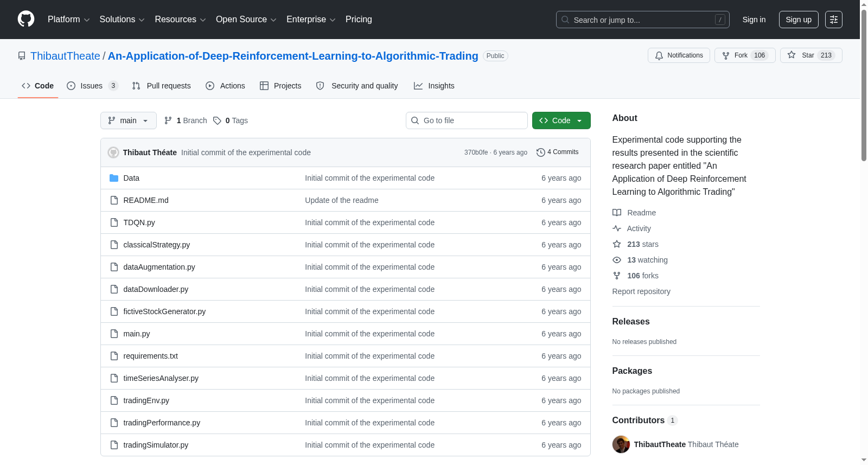Switch to the Issues tab
This screenshot has height=465, width=868.
coord(92,86)
